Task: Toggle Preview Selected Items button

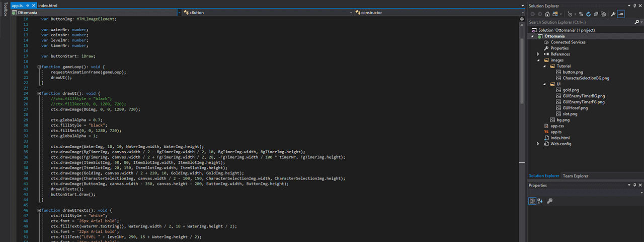Action: [x=621, y=14]
